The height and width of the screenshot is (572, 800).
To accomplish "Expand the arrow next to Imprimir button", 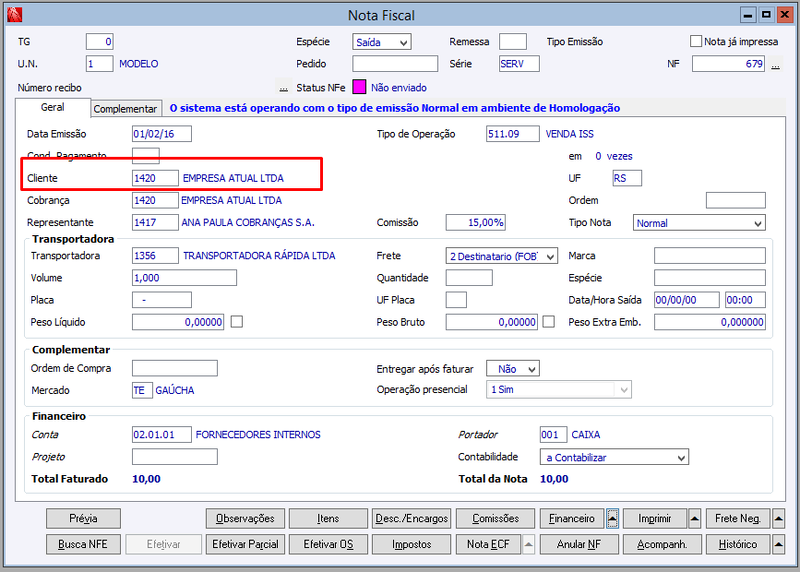I will 694,518.
